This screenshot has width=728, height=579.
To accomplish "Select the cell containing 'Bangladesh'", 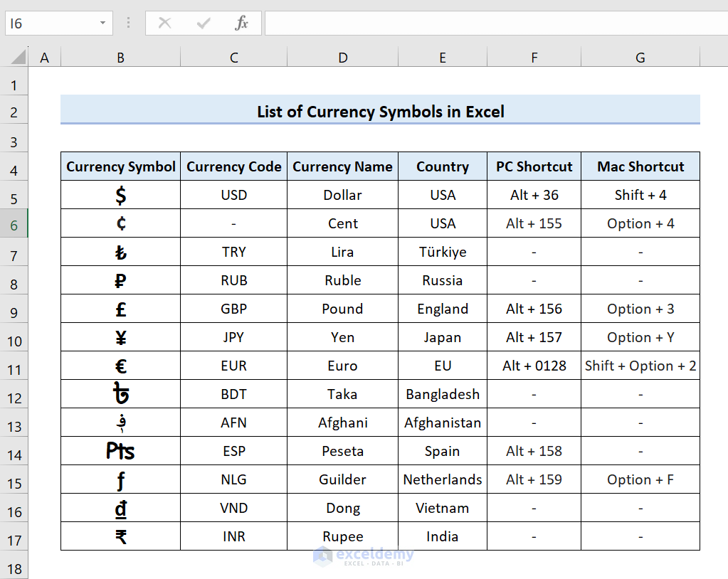I will pyautogui.click(x=442, y=394).
